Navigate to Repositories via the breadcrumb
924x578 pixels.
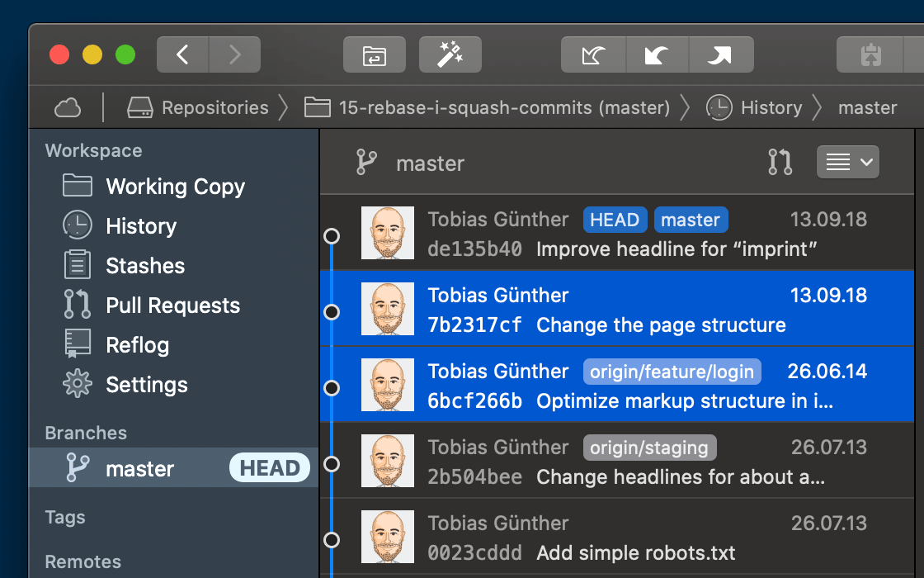[x=214, y=107]
